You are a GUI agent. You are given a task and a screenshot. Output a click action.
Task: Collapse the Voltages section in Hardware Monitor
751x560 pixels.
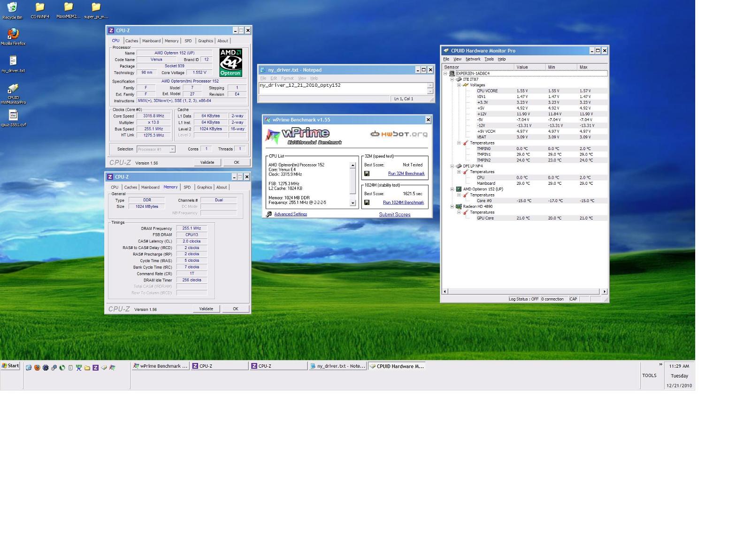pyautogui.click(x=459, y=85)
